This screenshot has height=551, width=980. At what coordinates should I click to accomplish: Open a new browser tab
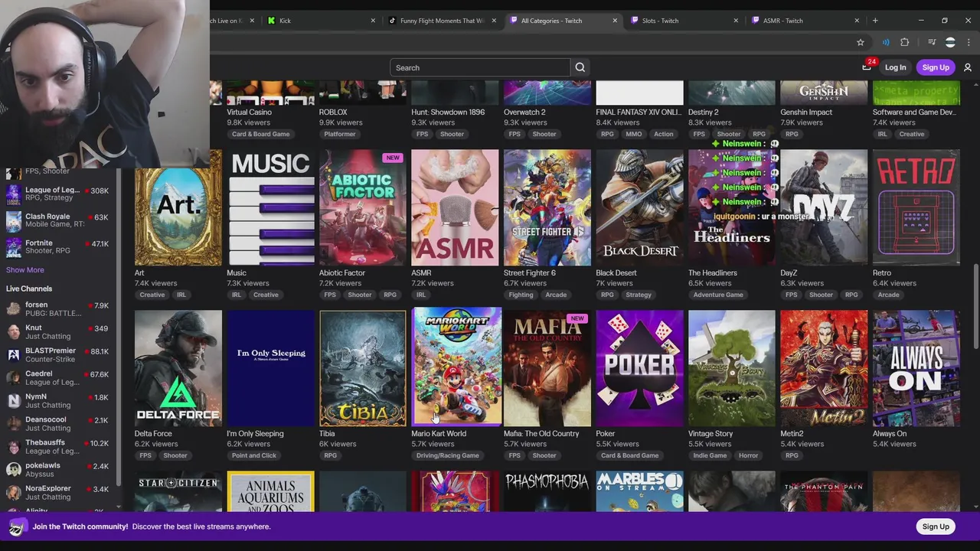tap(875, 21)
